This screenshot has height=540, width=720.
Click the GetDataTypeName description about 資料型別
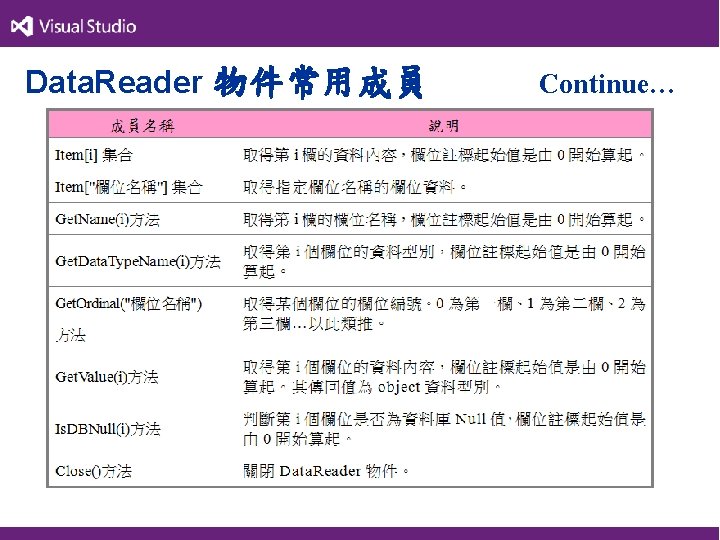point(444,261)
